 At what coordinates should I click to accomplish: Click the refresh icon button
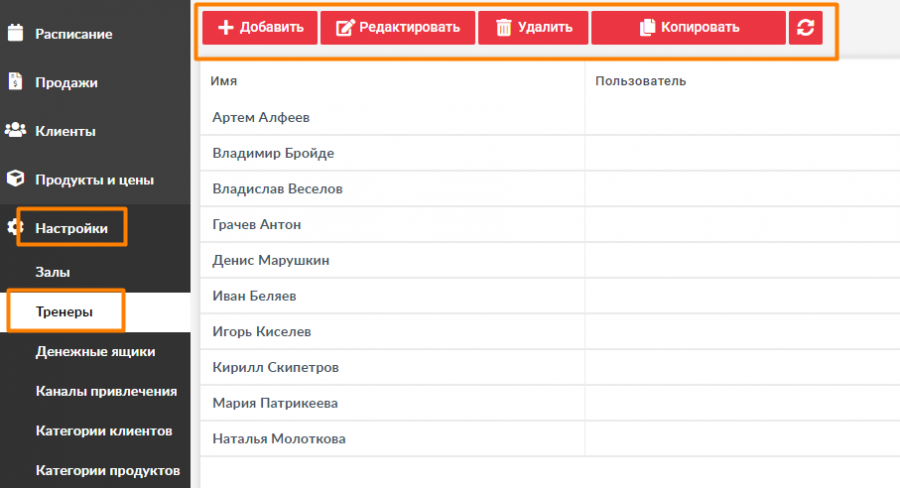pos(805,27)
